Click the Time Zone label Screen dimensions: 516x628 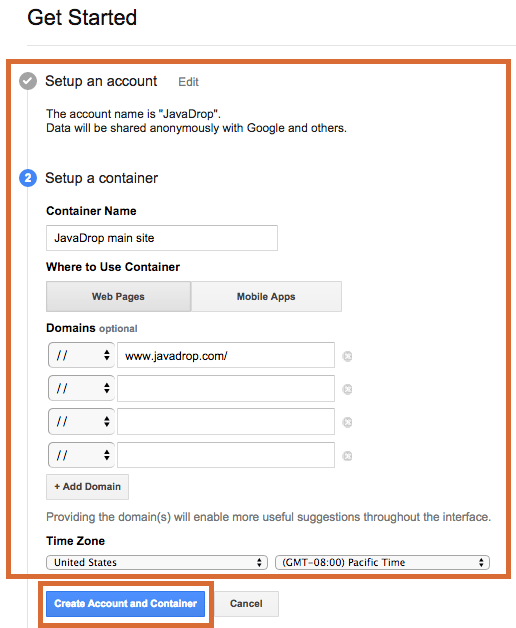click(x=75, y=541)
